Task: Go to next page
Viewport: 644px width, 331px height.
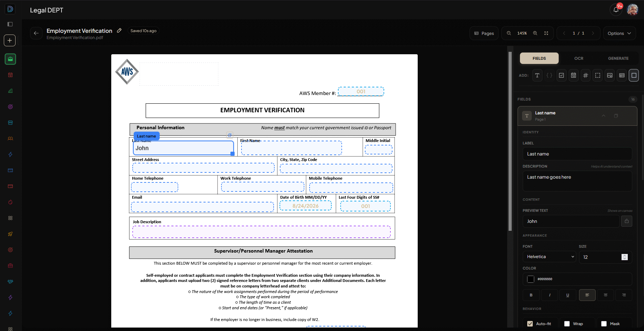Action: pos(593,33)
